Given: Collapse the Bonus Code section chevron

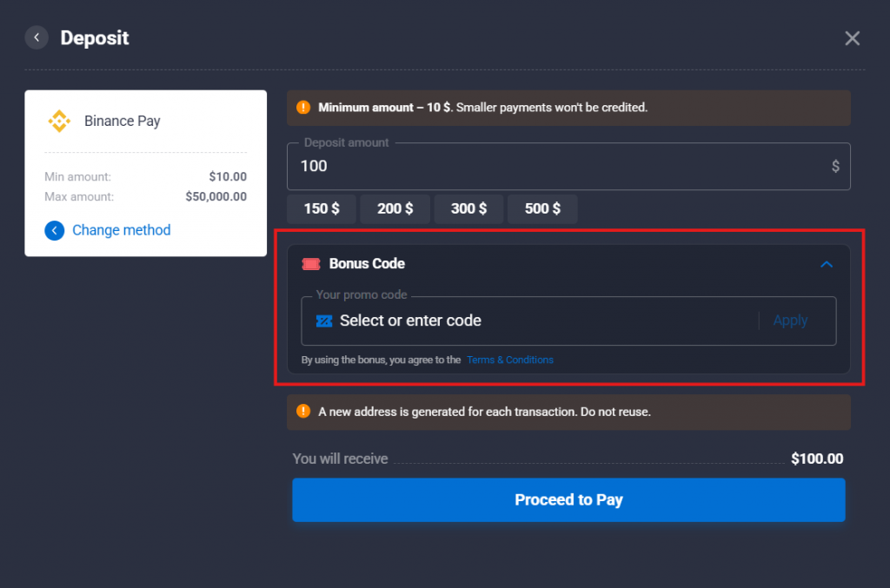Looking at the screenshot, I should pyautogui.click(x=827, y=264).
